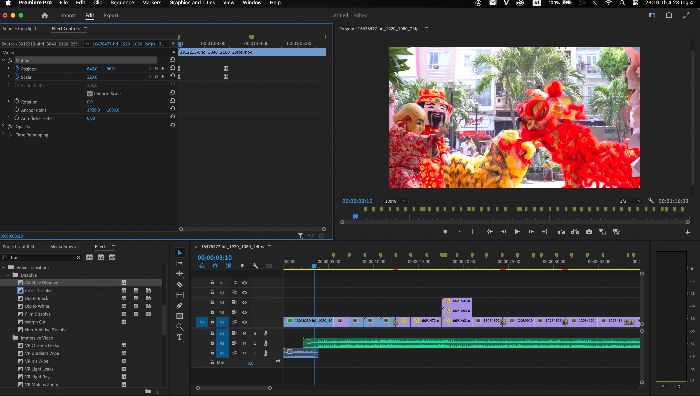Toggle Linked Selection in timeline header
This screenshot has height=396, width=700.
point(229,266)
